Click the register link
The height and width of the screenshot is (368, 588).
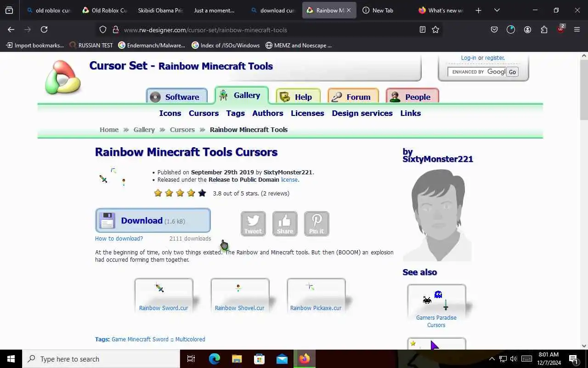(x=494, y=58)
